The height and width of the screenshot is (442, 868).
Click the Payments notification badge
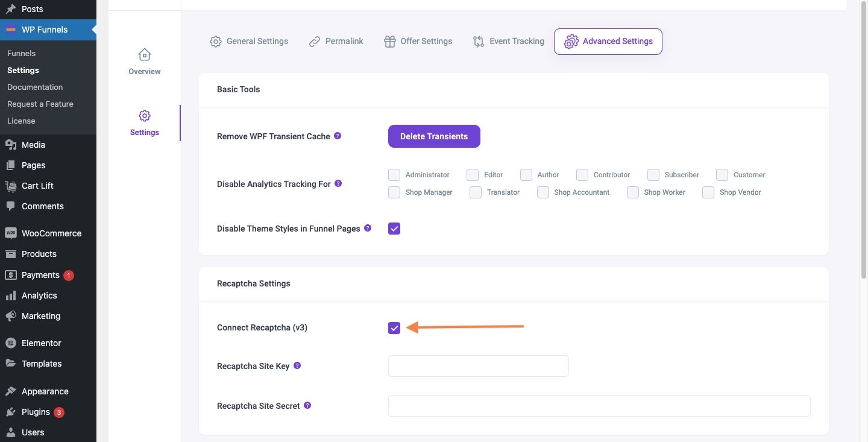click(69, 276)
